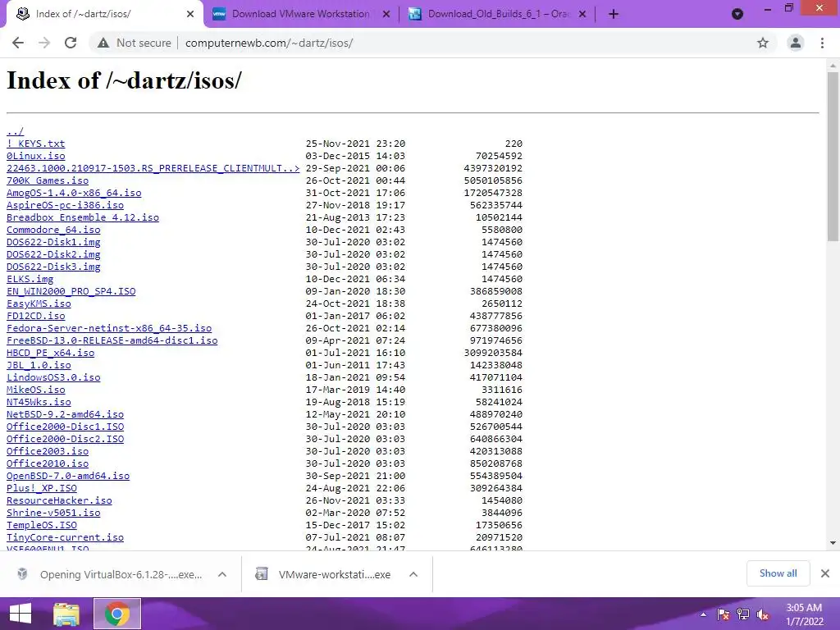
Task: Open the VirtualBox-6.1.28 download item
Action: point(110,574)
